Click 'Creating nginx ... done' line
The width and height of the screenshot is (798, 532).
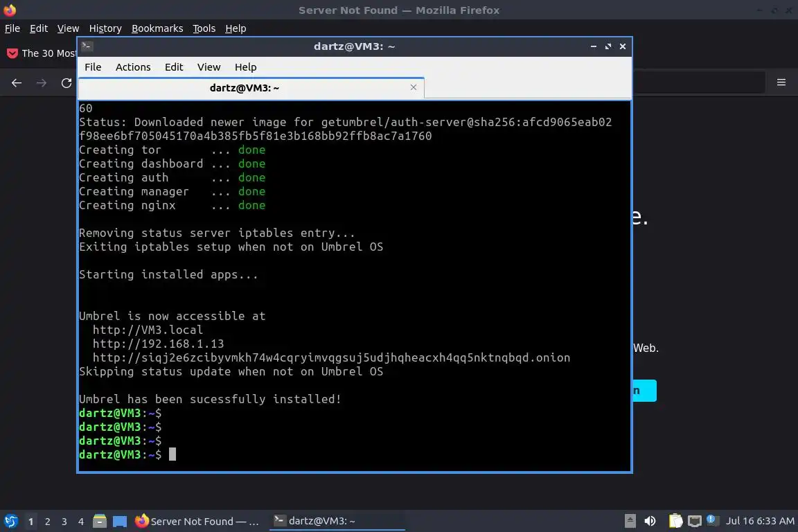point(172,205)
